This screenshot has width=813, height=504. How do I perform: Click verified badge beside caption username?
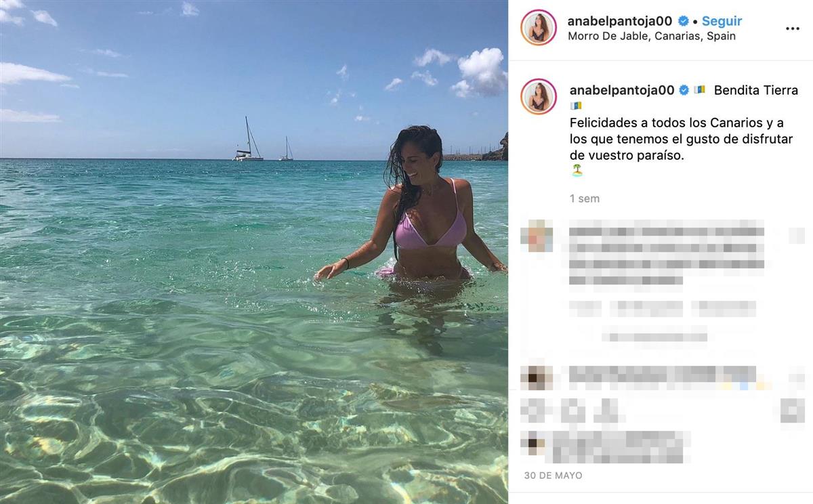click(684, 90)
